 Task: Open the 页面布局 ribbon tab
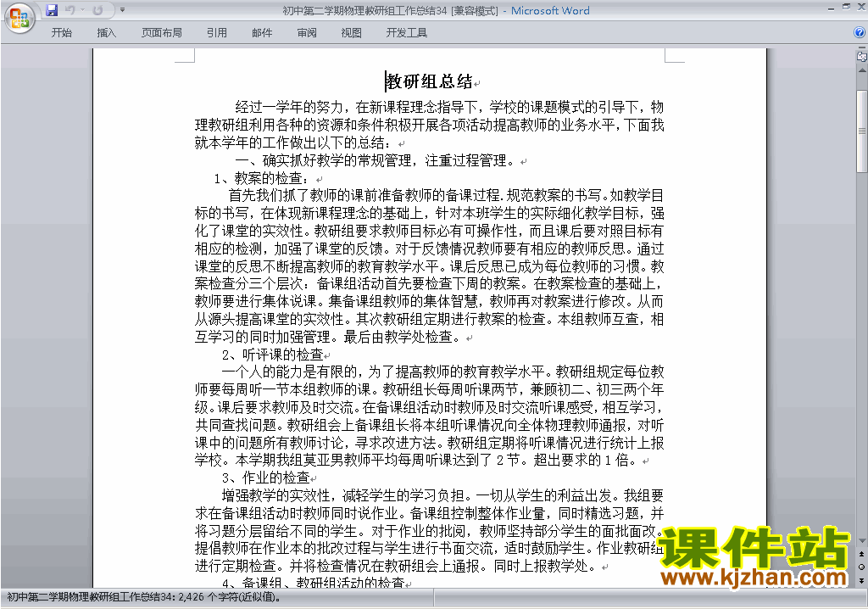click(x=162, y=33)
